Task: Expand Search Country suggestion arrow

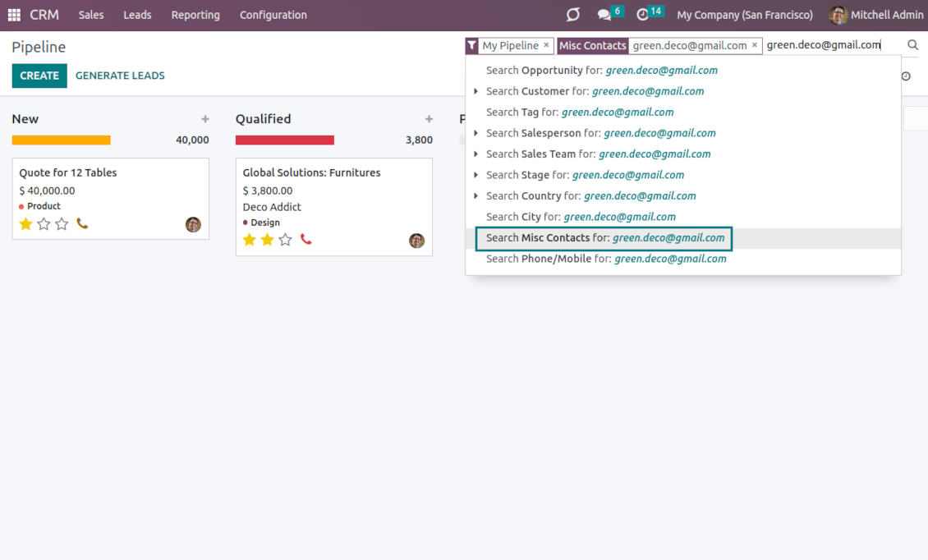Action: click(476, 195)
